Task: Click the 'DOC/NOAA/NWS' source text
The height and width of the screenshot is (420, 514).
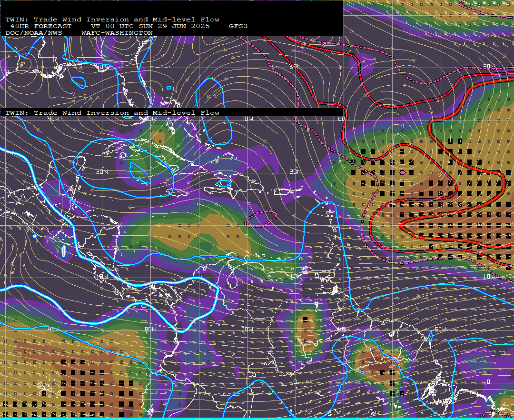Action: [x=34, y=33]
